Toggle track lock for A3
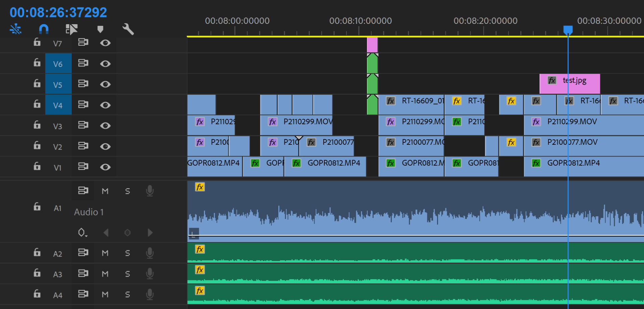The width and height of the screenshot is (644, 309). [x=37, y=273]
